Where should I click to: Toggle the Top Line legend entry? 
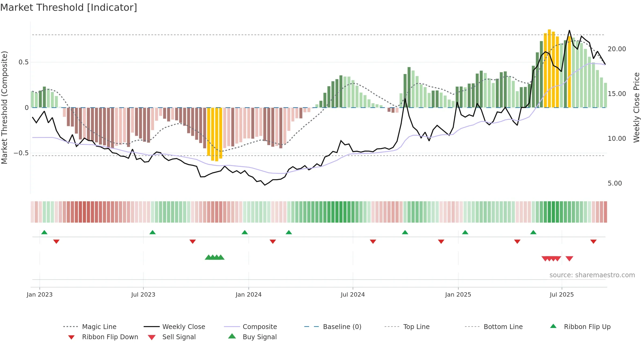pos(407,327)
